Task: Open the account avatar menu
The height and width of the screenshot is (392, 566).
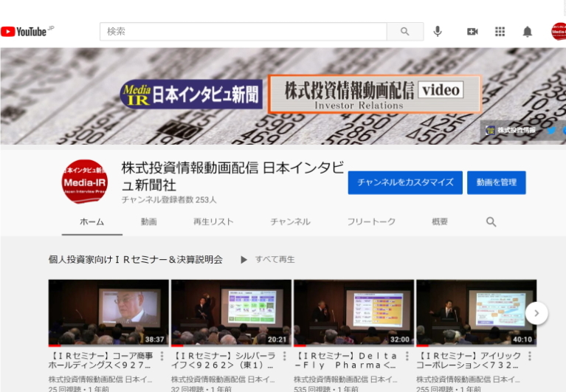Action: coord(559,32)
